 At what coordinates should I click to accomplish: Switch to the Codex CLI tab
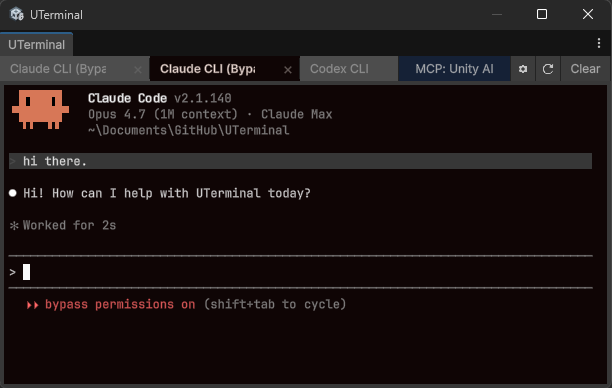point(349,69)
